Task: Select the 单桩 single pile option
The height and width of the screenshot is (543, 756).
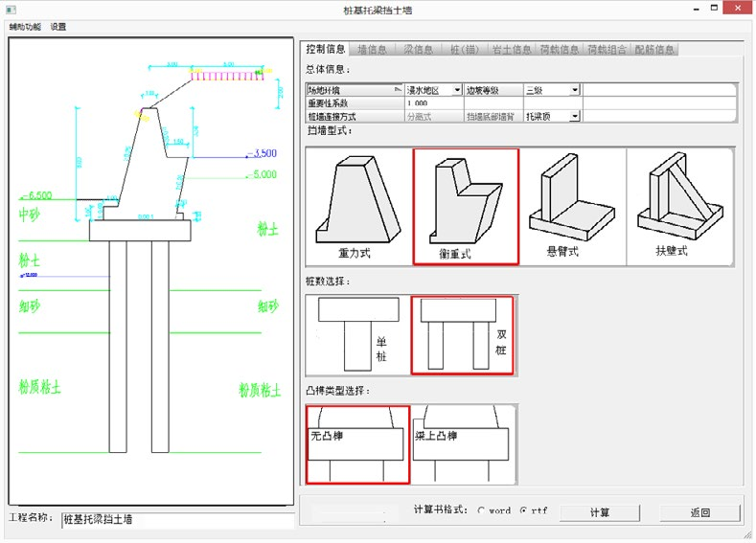Action: 357,335
